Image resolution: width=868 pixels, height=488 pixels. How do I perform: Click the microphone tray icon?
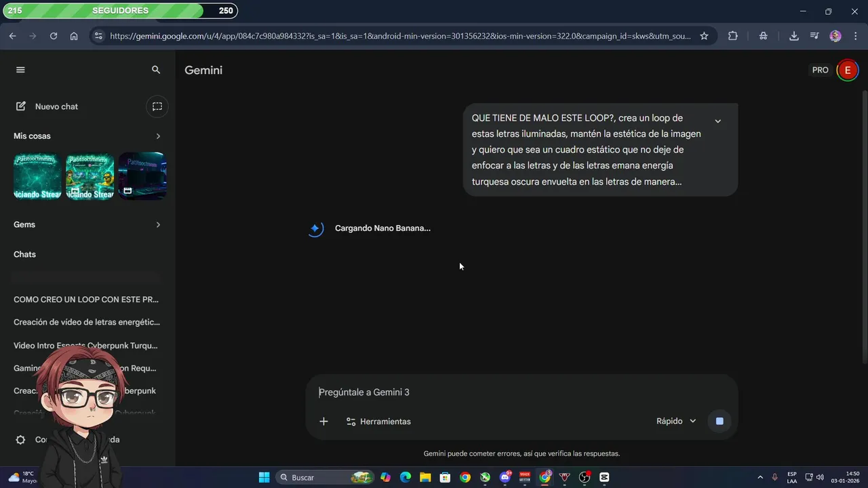coord(774,477)
